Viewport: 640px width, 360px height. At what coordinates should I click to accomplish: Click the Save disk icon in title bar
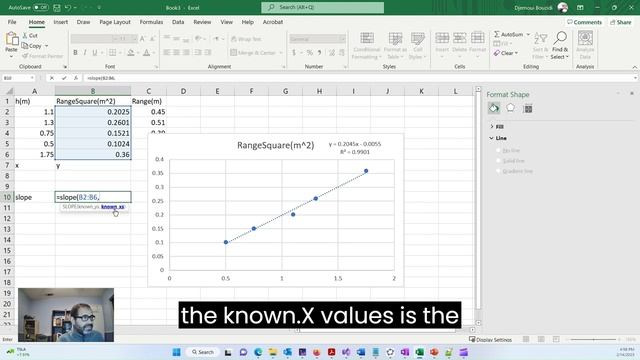click(x=57, y=7)
